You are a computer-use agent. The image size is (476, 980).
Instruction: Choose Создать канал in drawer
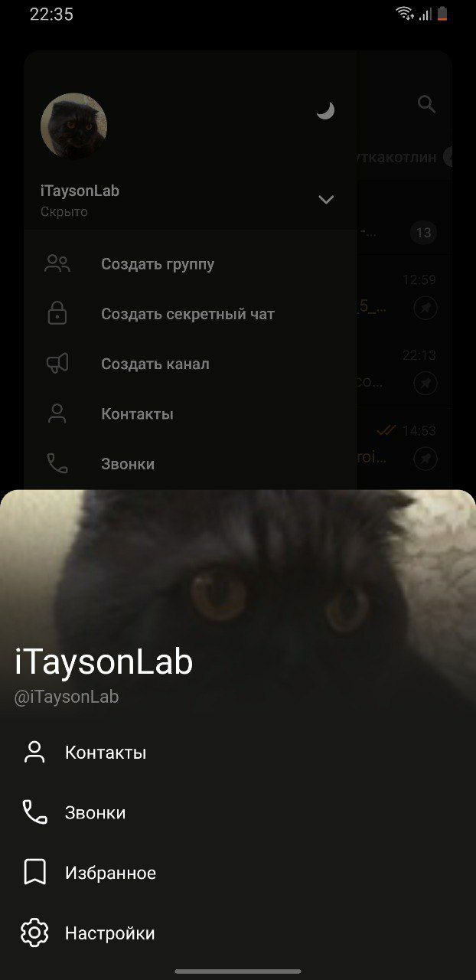click(190, 364)
